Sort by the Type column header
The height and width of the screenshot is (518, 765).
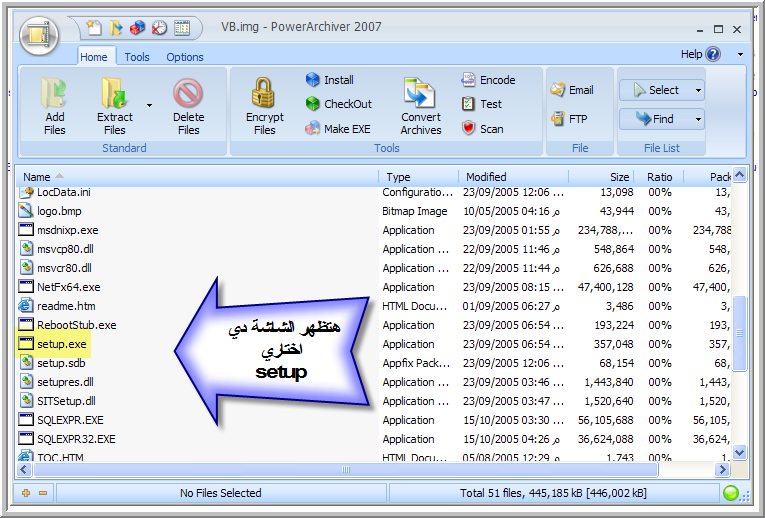point(419,177)
